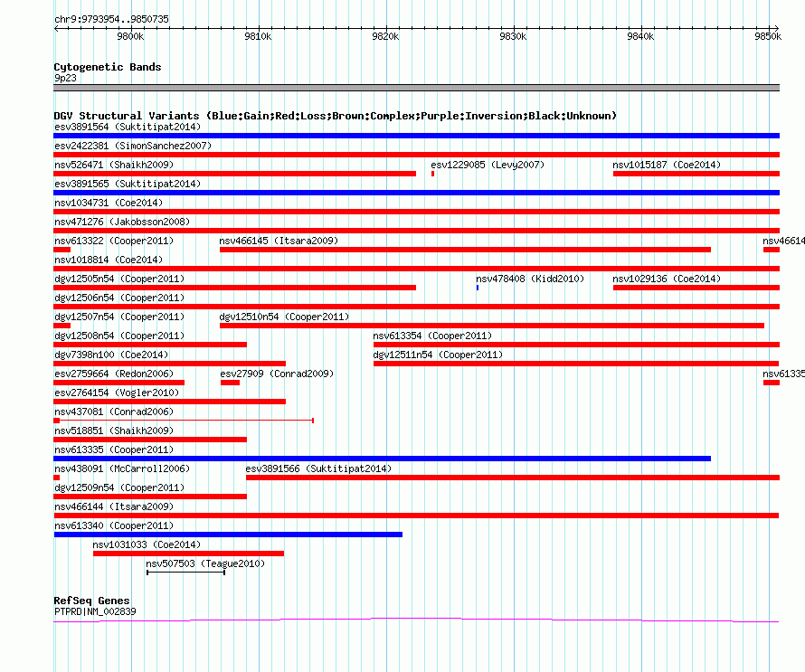Click the blue gain bar of esv3891564

click(x=416, y=136)
